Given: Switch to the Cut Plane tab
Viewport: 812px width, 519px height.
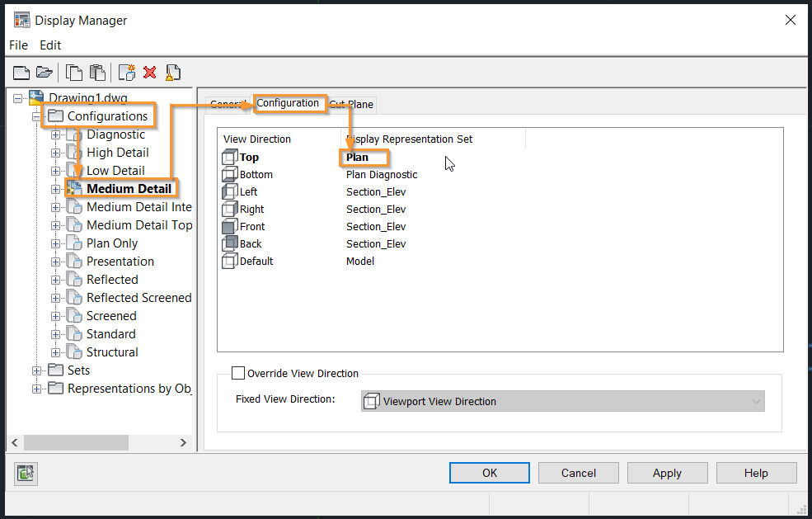Looking at the screenshot, I should pyautogui.click(x=352, y=104).
